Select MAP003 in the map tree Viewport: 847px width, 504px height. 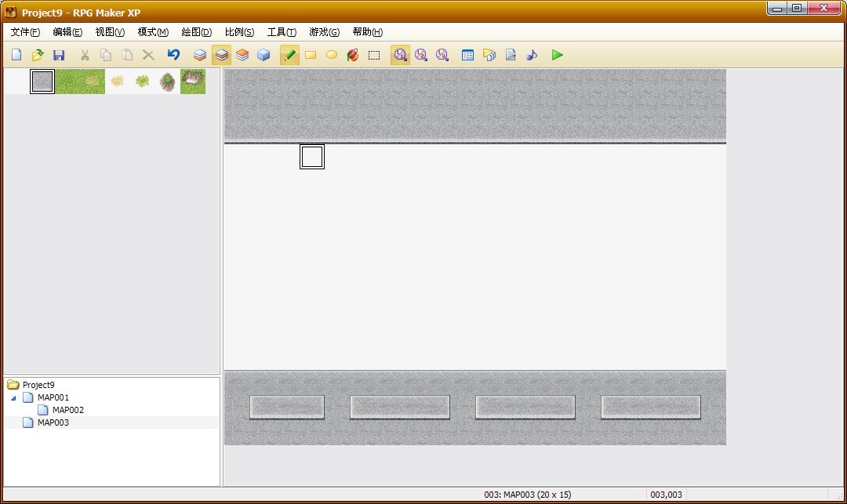(x=53, y=422)
